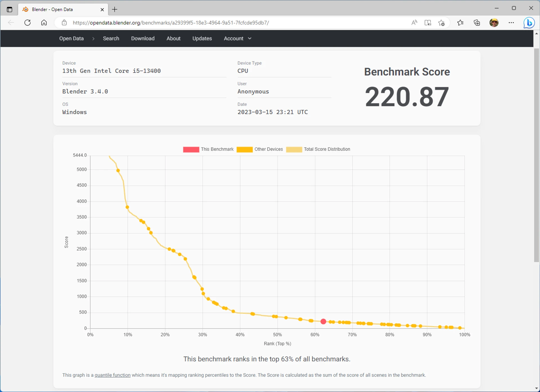Open the Search menu item
Screen dimensions: 540x392
click(111, 39)
